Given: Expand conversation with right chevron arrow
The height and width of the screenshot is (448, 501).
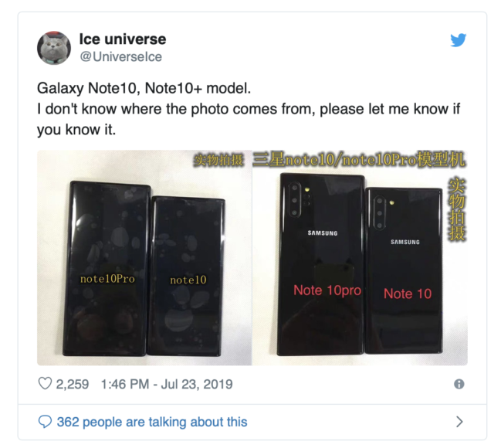Looking at the screenshot, I should (x=459, y=422).
